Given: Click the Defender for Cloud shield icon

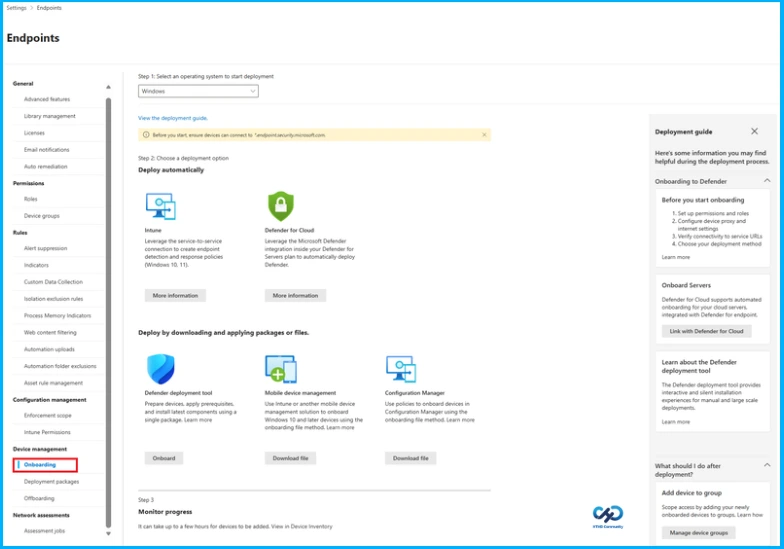Looking at the screenshot, I should point(280,206).
